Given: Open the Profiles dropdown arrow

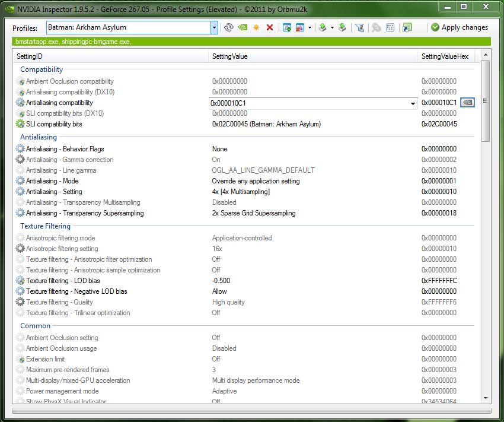Looking at the screenshot, I should (x=214, y=28).
